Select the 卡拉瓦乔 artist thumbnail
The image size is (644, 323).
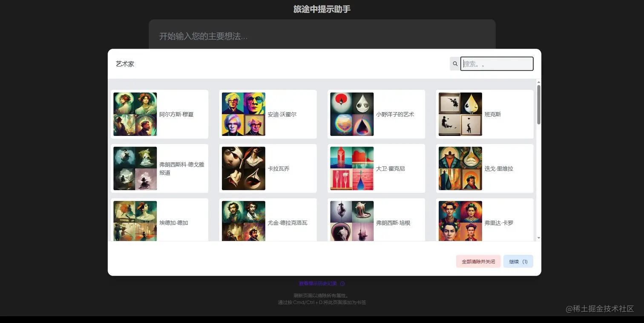(244, 168)
